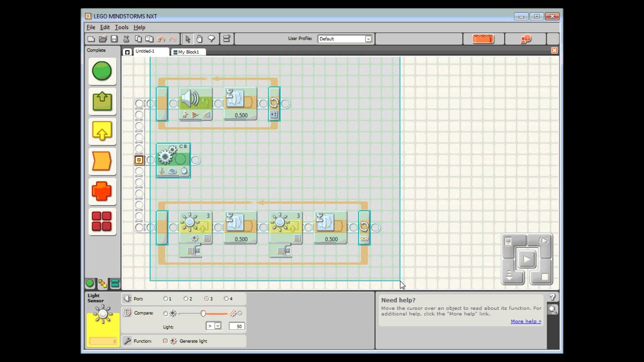Click the Move block gears icon
644x362 pixels.
[x=166, y=156]
